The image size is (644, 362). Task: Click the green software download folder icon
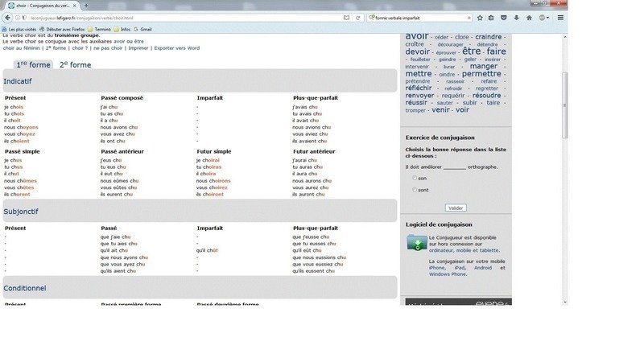coord(417,243)
